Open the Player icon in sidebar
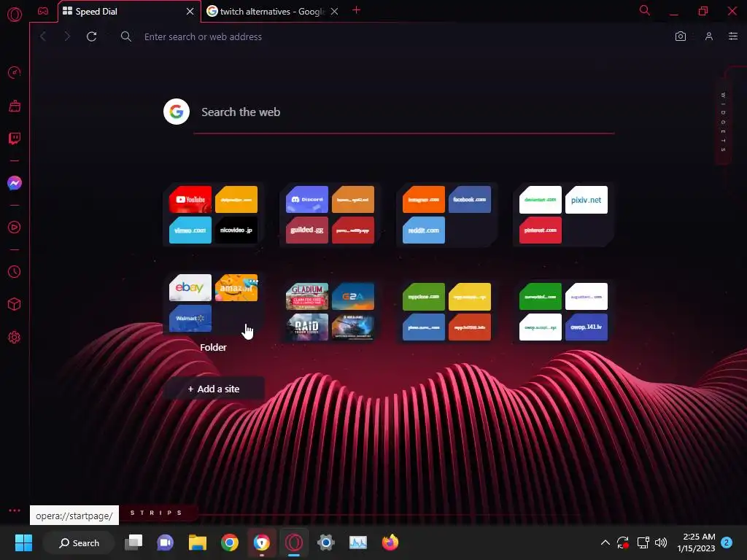 pyautogui.click(x=15, y=227)
